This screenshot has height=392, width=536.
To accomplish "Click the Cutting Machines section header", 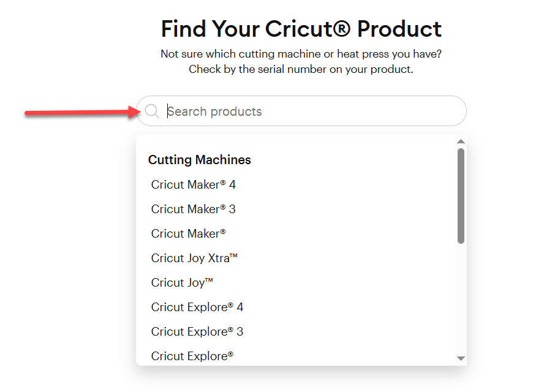I will click(x=200, y=159).
